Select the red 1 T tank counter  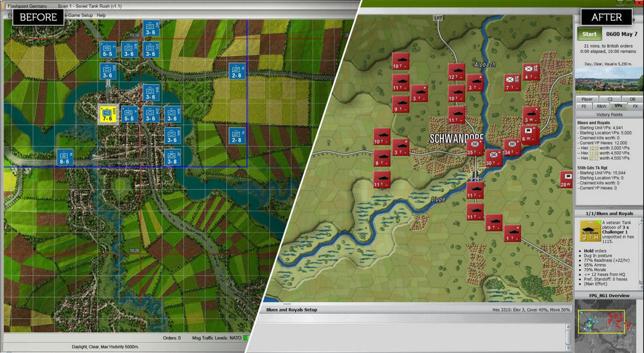512,234
